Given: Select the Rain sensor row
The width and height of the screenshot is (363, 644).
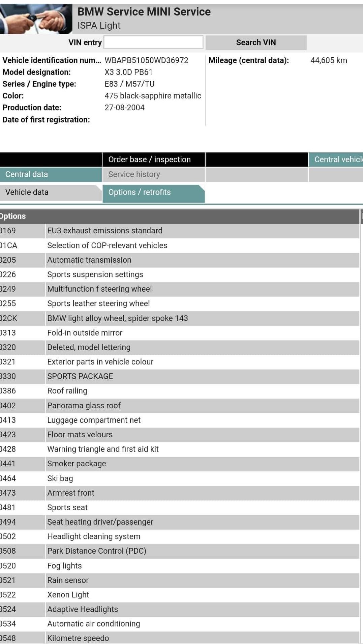Looking at the screenshot, I should click(x=180, y=580).
